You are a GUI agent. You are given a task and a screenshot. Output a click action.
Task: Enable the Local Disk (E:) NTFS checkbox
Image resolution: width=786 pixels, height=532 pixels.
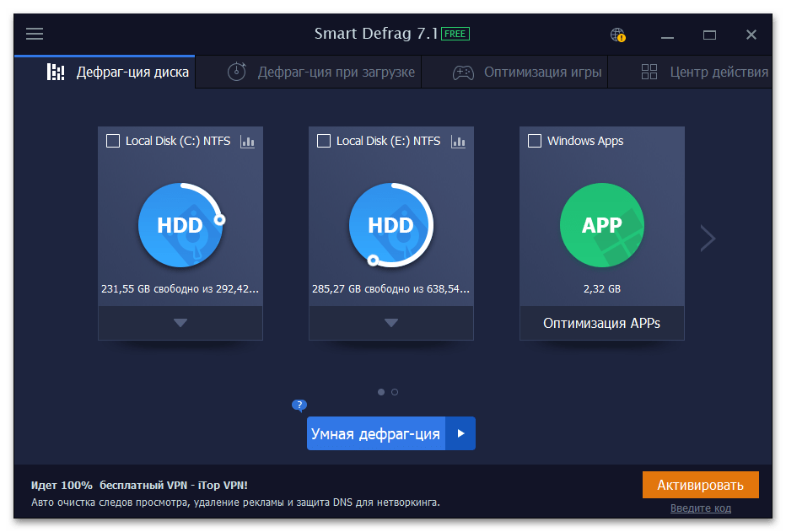(324, 142)
